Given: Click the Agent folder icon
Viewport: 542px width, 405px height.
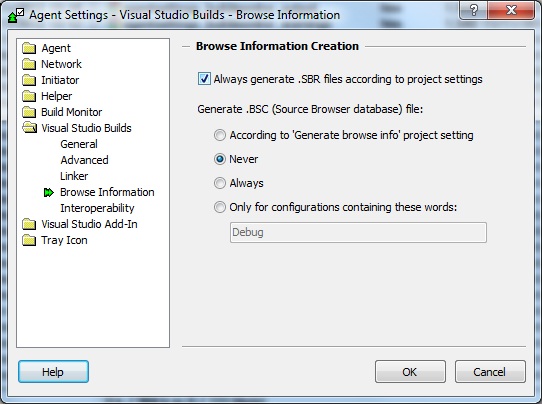Looking at the screenshot, I should click(x=29, y=48).
